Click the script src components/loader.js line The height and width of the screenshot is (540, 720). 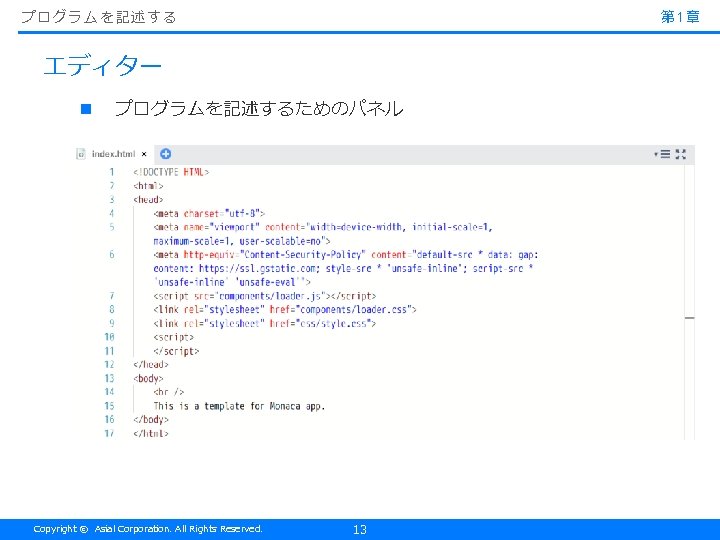coord(264,296)
